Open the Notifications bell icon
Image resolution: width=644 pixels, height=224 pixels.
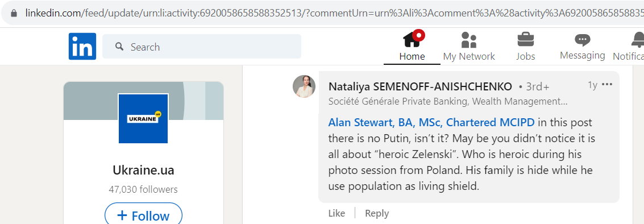point(637,40)
